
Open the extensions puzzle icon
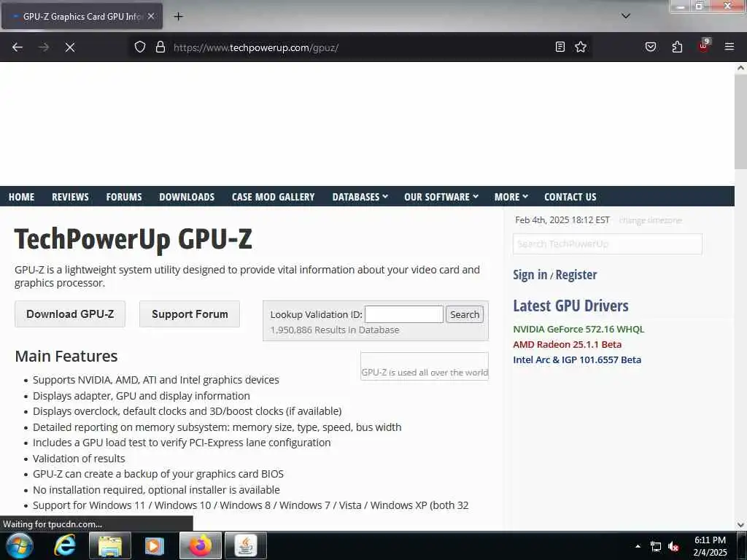click(x=677, y=47)
